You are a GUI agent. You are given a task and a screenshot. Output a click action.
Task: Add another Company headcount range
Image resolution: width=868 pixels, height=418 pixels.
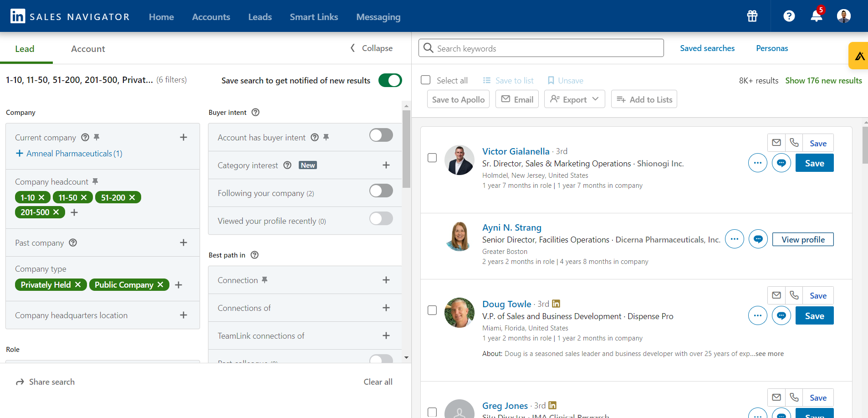click(74, 212)
